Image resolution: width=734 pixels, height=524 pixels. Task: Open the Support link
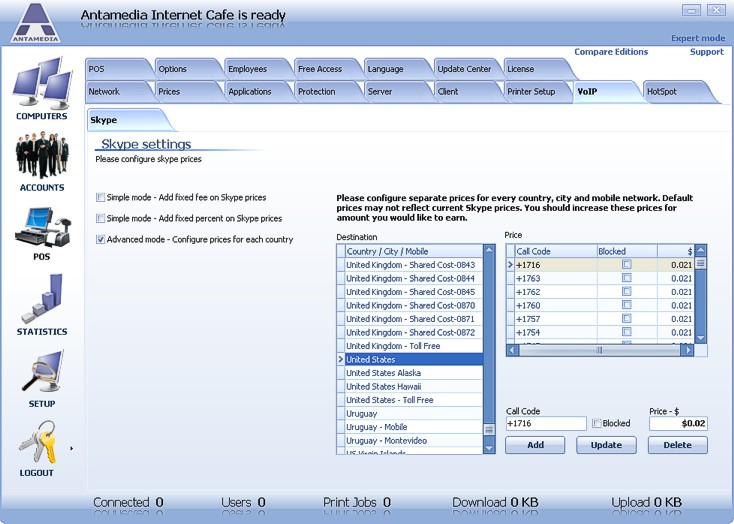[706, 52]
